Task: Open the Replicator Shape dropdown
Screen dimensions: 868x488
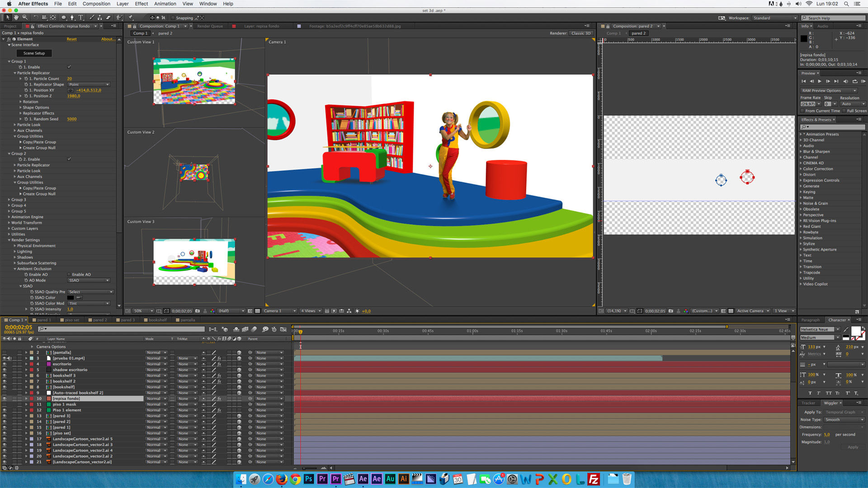Action: pyautogui.click(x=89, y=84)
